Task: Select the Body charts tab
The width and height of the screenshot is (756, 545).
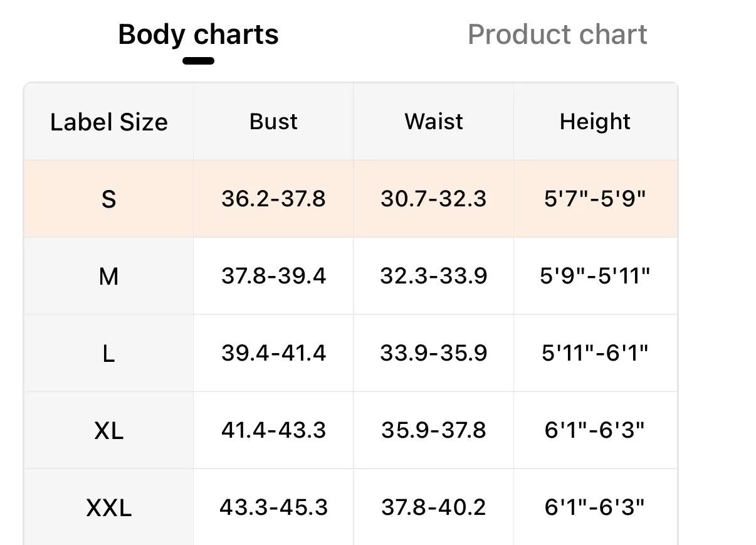Action: click(198, 34)
